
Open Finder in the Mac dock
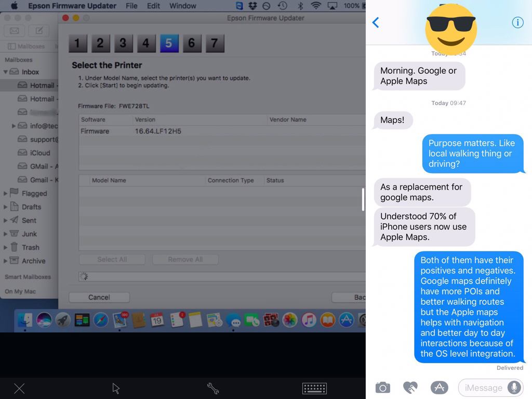25,320
